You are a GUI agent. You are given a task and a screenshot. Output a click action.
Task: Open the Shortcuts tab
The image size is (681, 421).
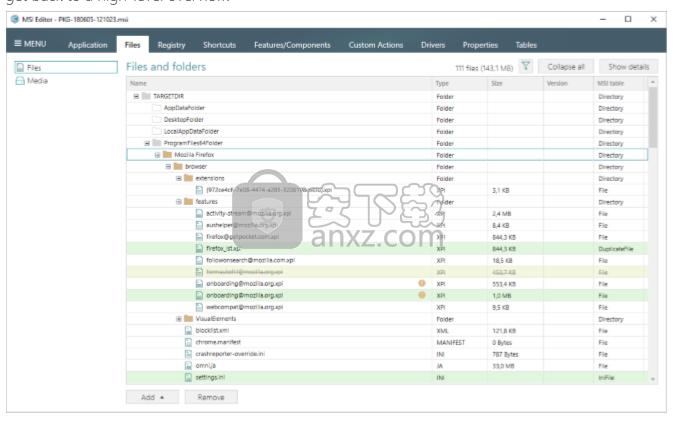(x=219, y=45)
